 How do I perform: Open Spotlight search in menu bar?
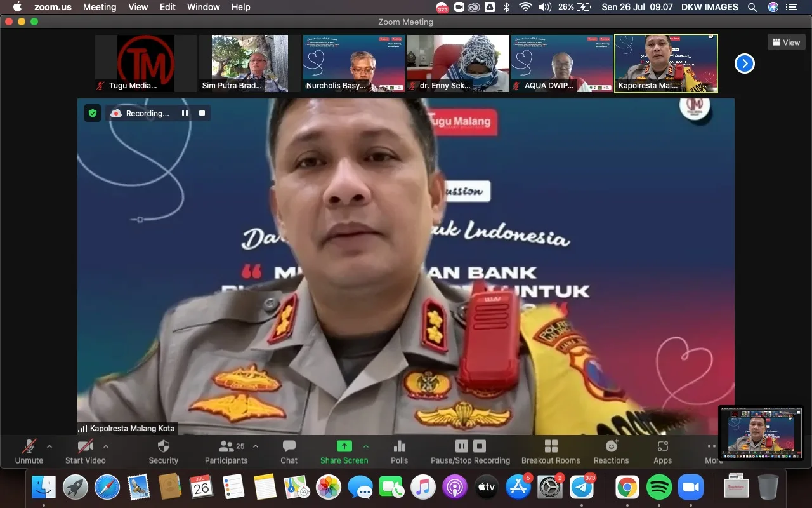pos(752,7)
